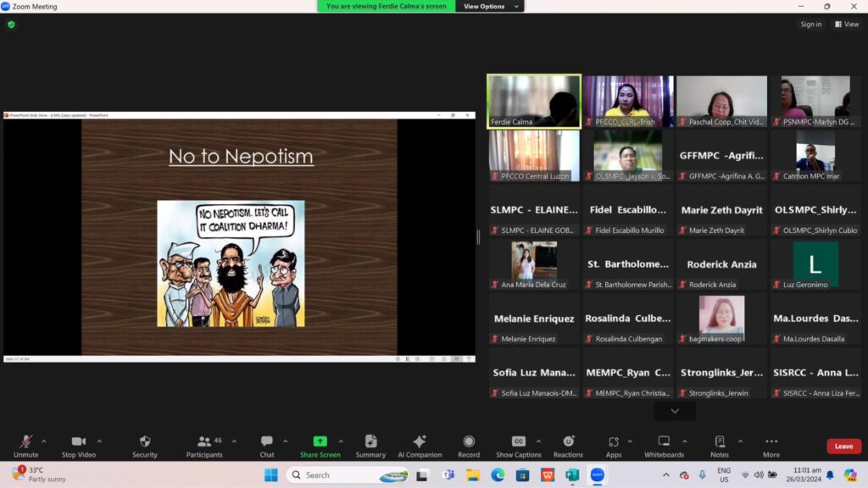Viewport: 868px width, 488px height.
Task: Open Microsoft Teams from the taskbar
Action: [x=448, y=474]
